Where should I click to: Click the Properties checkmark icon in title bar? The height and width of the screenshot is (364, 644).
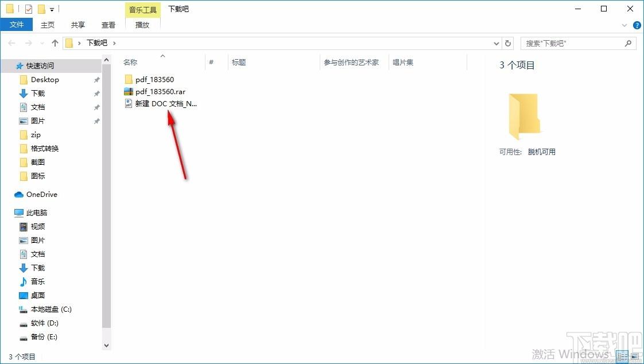(28, 9)
